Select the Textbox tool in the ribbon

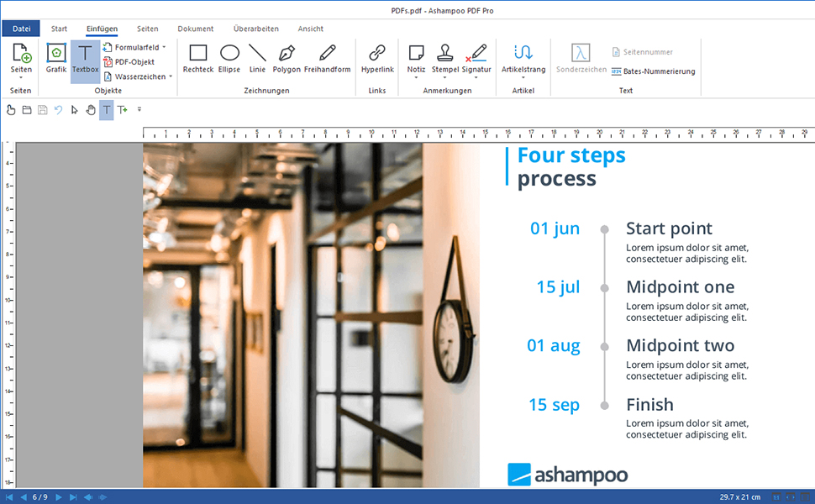click(85, 60)
